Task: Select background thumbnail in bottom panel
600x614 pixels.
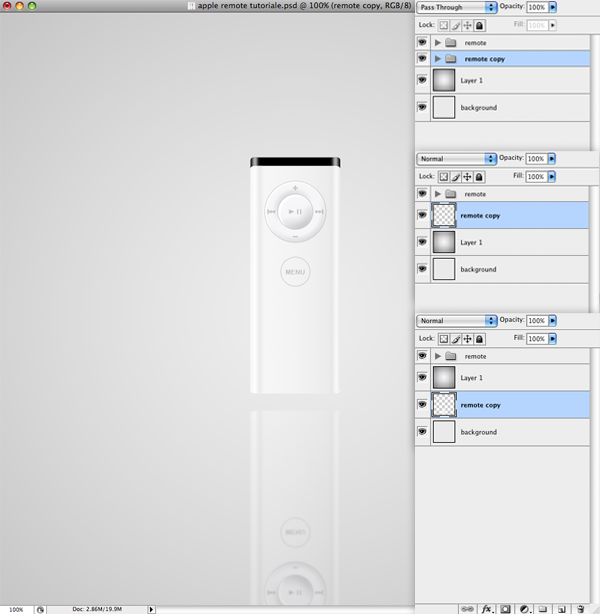Action: pyautogui.click(x=444, y=432)
